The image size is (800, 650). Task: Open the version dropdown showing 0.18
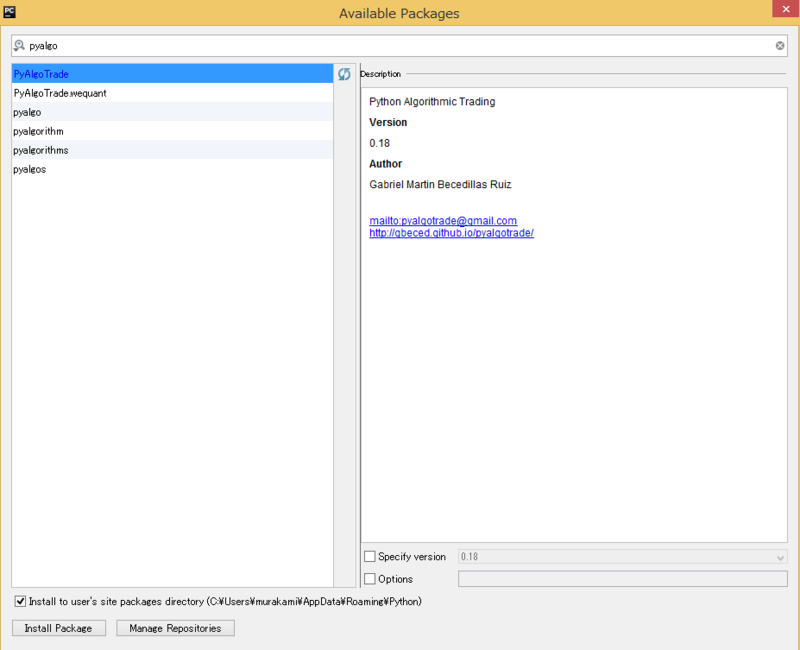(x=780, y=557)
